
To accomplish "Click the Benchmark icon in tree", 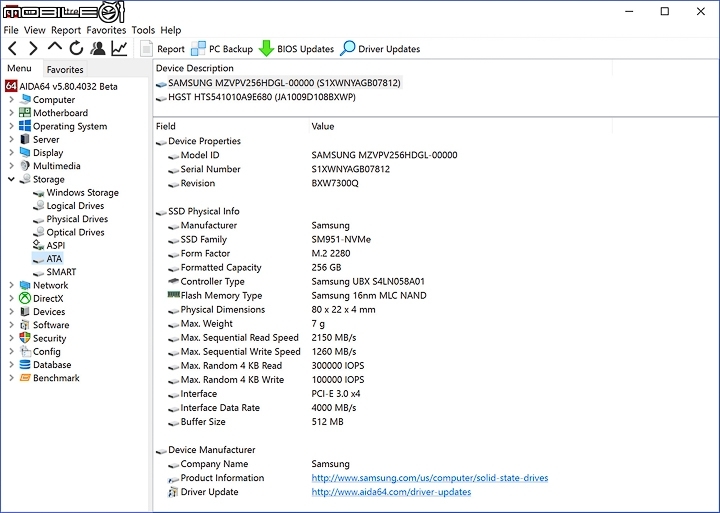I will pos(25,378).
